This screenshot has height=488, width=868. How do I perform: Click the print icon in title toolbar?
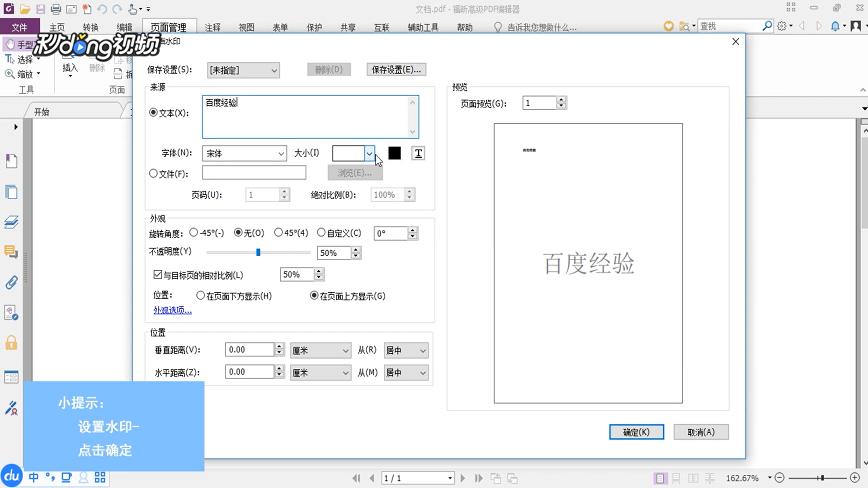(x=56, y=9)
